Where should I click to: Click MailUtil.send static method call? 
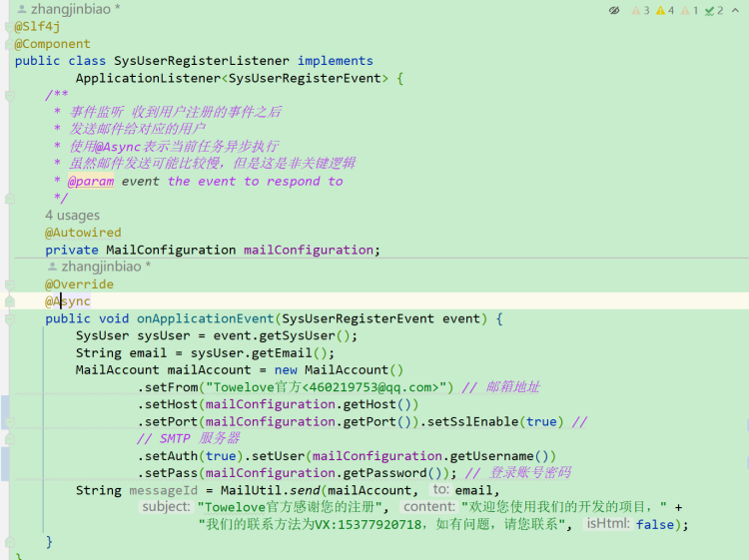[271, 490]
